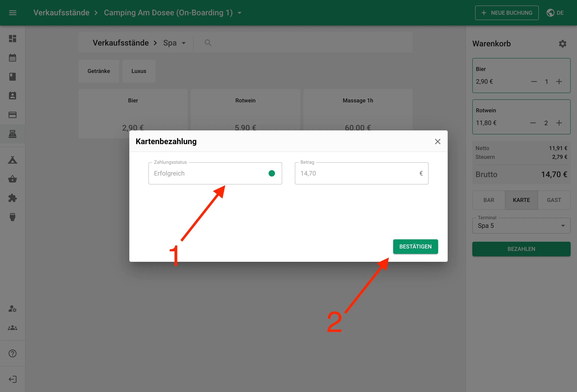Select KARTE payment method
This screenshot has height=392, width=577.
pos(521,200)
